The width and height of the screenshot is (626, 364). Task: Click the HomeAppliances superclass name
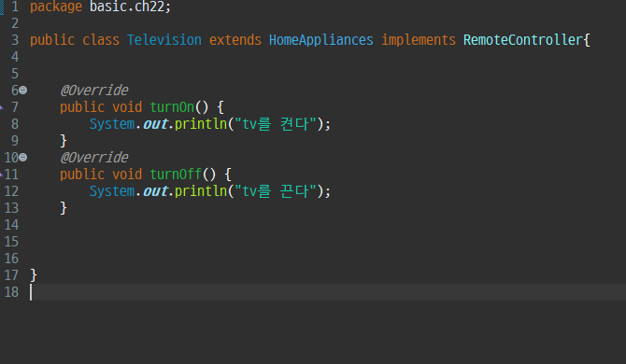pyautogui.click(x=321, y=40)
